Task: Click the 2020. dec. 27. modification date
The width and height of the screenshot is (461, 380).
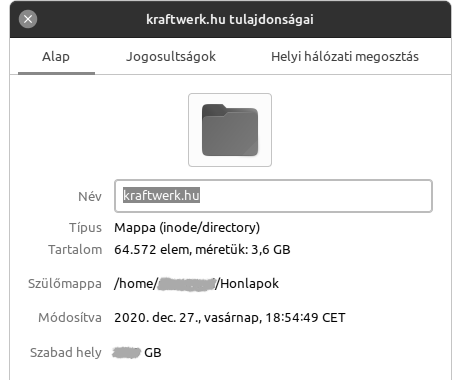Action: 230,318
